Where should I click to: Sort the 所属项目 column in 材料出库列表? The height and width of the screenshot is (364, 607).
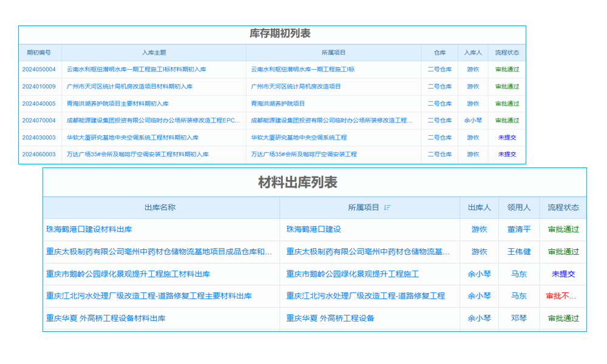(x=388, y=207)
